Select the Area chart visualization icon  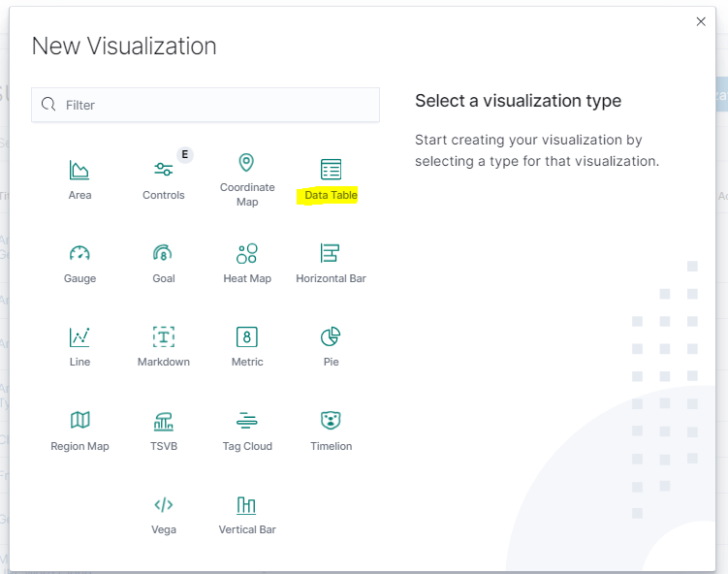[79, 171]
